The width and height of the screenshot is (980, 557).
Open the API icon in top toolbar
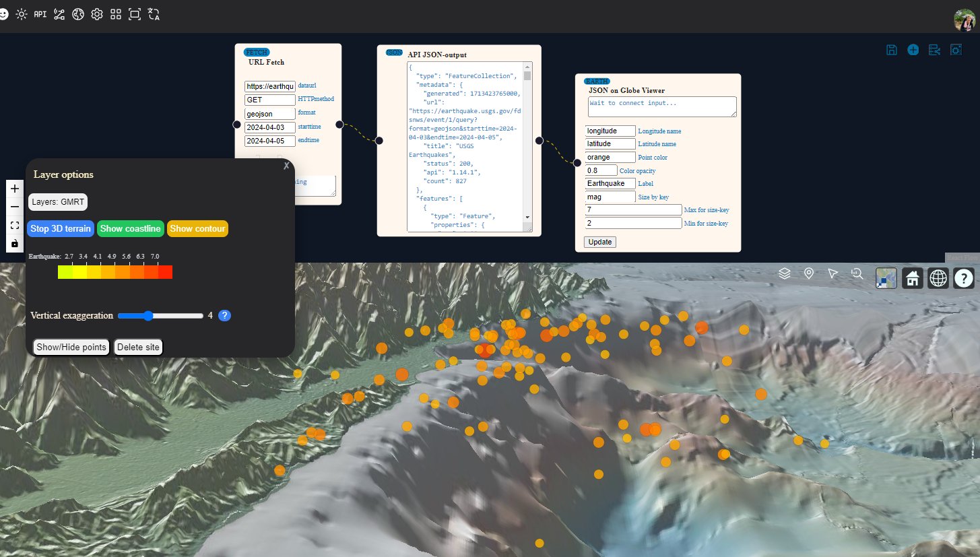tap(40, 13)
